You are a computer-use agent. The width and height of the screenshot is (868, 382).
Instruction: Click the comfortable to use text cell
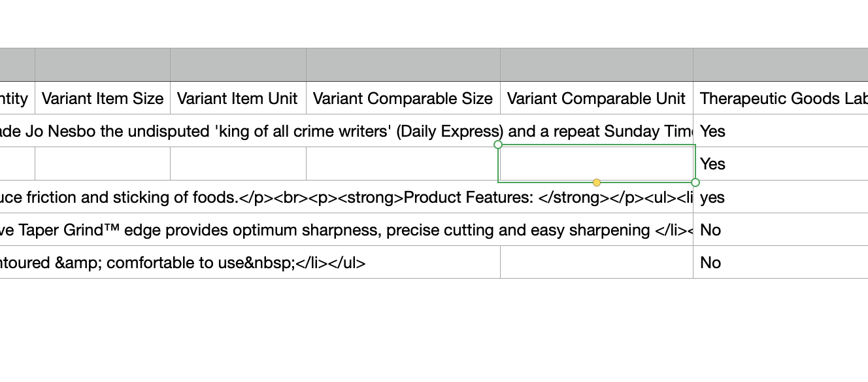pos(250,262)
